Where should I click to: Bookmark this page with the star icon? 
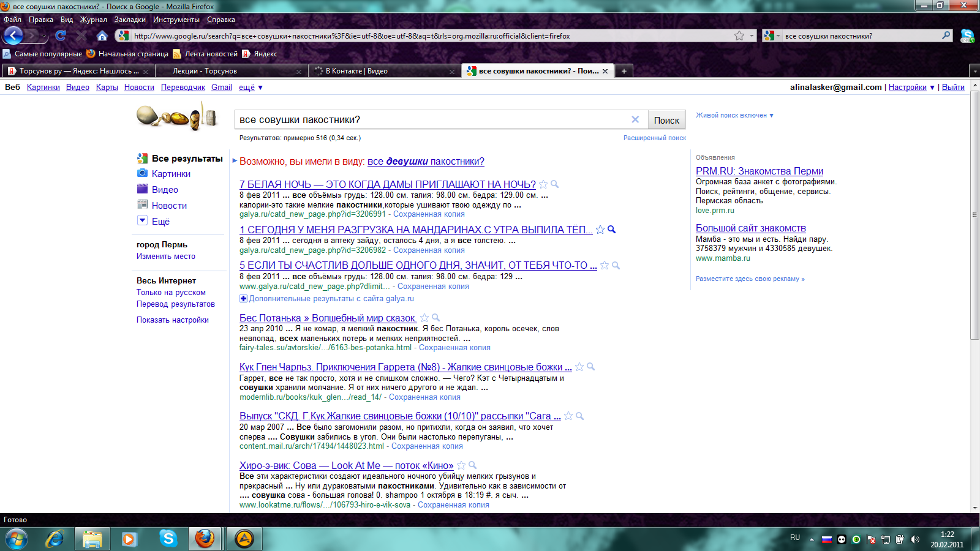(739, 36)
